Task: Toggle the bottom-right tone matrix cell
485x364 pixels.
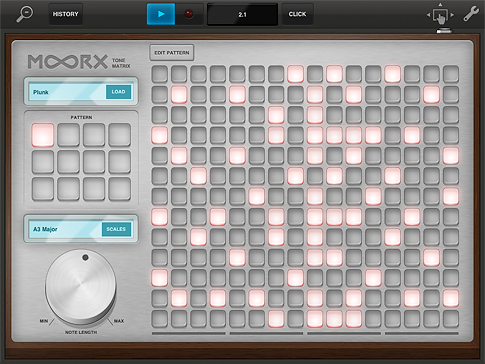Action: coord(451,319)
